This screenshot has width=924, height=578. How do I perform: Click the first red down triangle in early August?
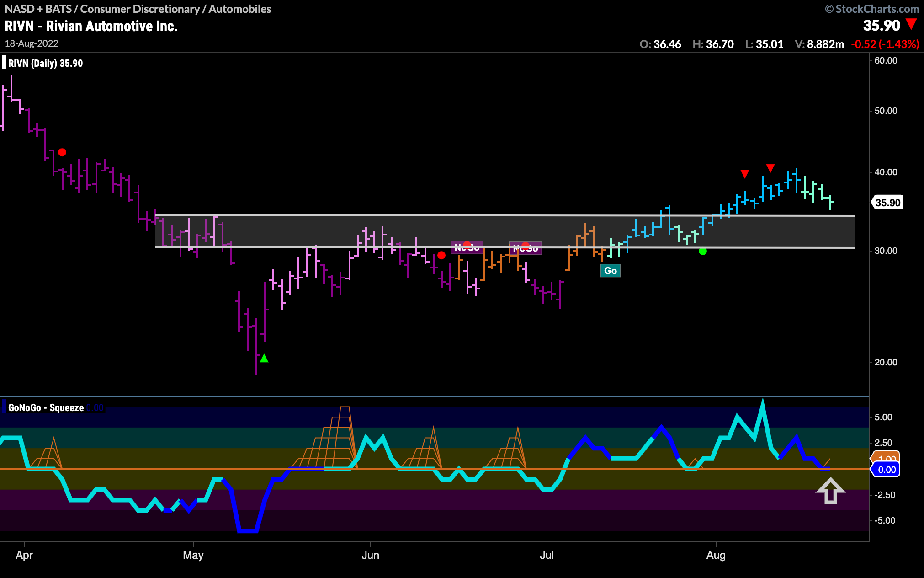[745, 174]
